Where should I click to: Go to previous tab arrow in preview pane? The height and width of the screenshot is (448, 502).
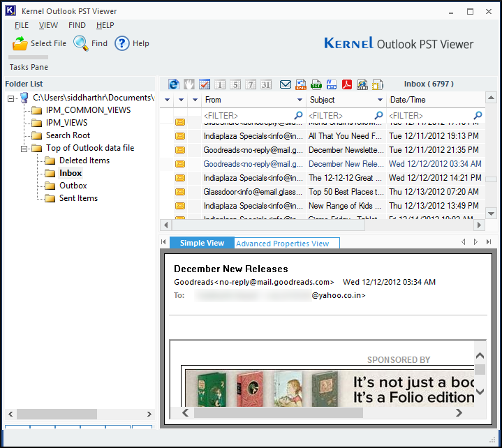463,242
